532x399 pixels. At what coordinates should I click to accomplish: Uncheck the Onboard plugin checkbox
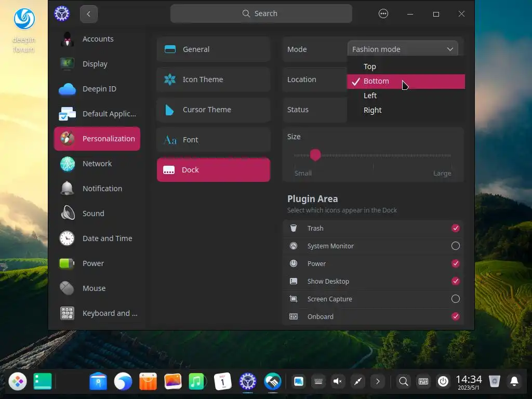[x=455, y=316]
